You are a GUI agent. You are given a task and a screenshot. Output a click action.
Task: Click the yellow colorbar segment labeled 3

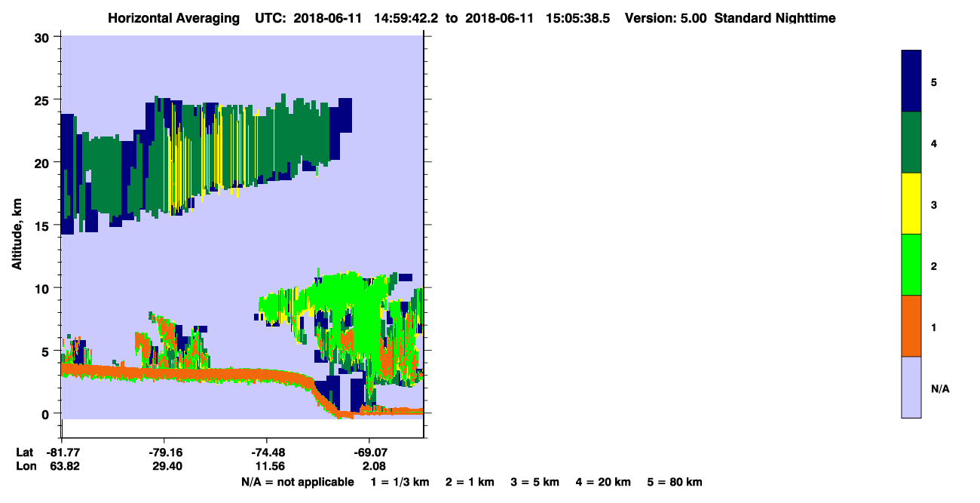[x=911, y=204]
